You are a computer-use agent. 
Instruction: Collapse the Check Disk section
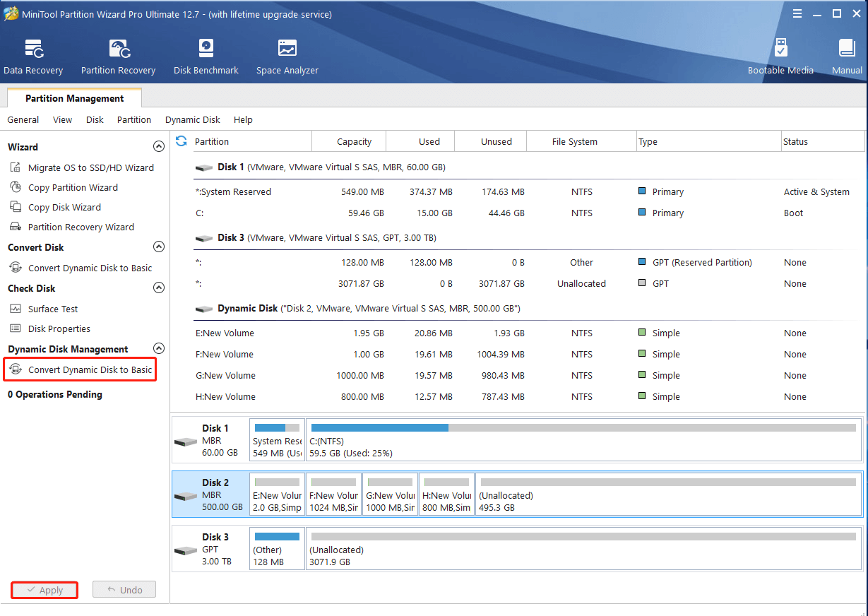tap(159, 288)
